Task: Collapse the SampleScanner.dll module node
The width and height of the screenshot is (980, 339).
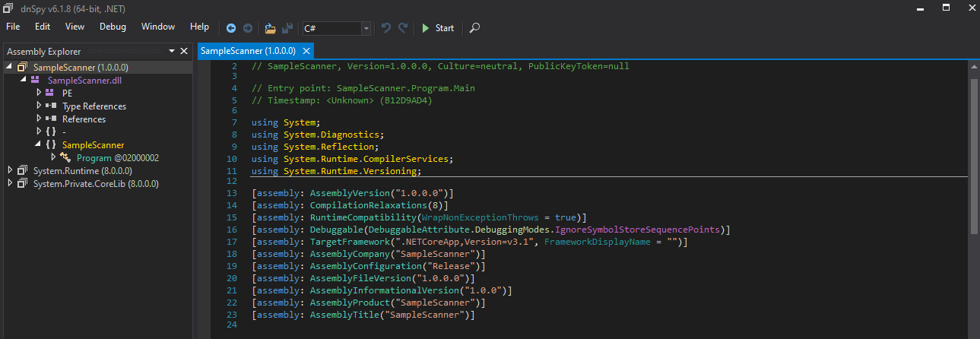Action: point(24,80)
